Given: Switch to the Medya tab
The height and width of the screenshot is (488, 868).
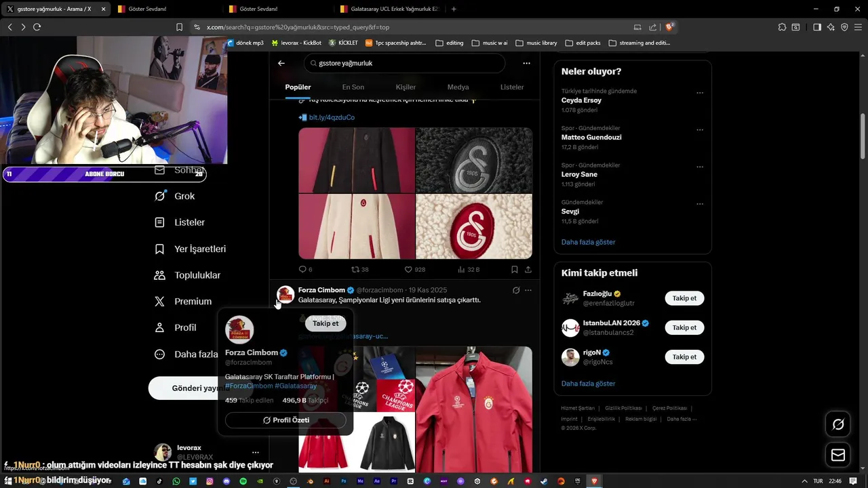Looking at the screenshot, I should tap(458, 87).
